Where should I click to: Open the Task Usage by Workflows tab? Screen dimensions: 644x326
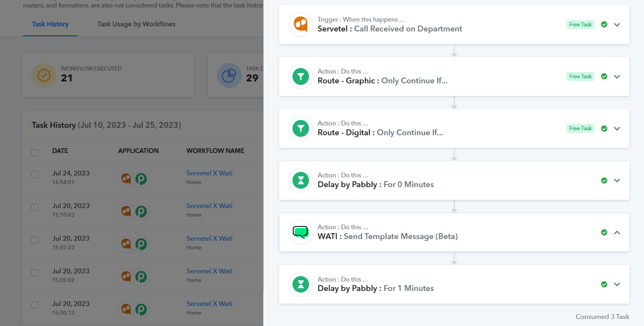tap(136, 24)
